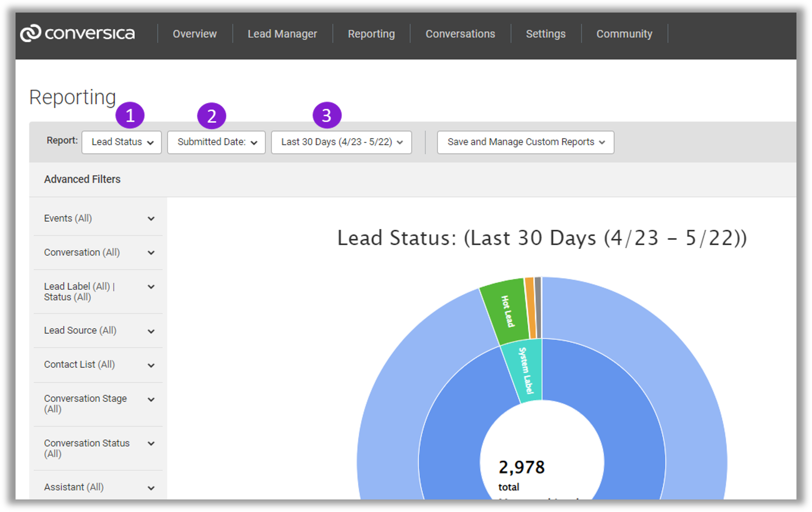Click the Reporting page heading
812x512 pixels.
pos(72,97)
